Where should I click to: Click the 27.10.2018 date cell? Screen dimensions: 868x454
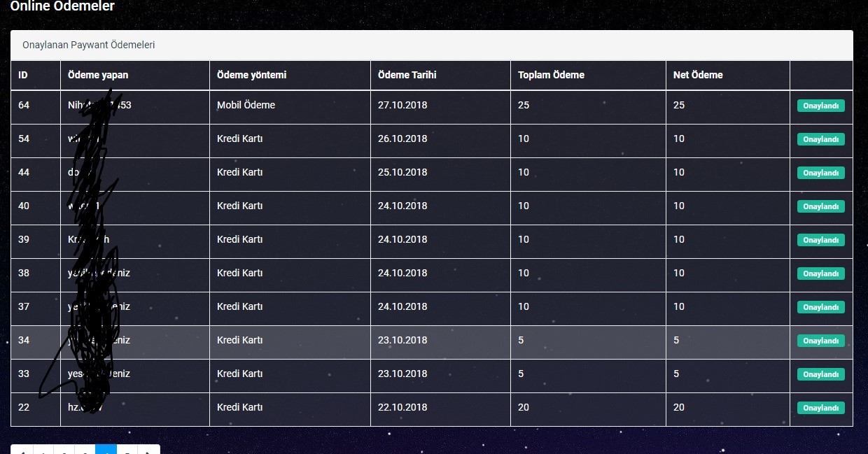402,105
